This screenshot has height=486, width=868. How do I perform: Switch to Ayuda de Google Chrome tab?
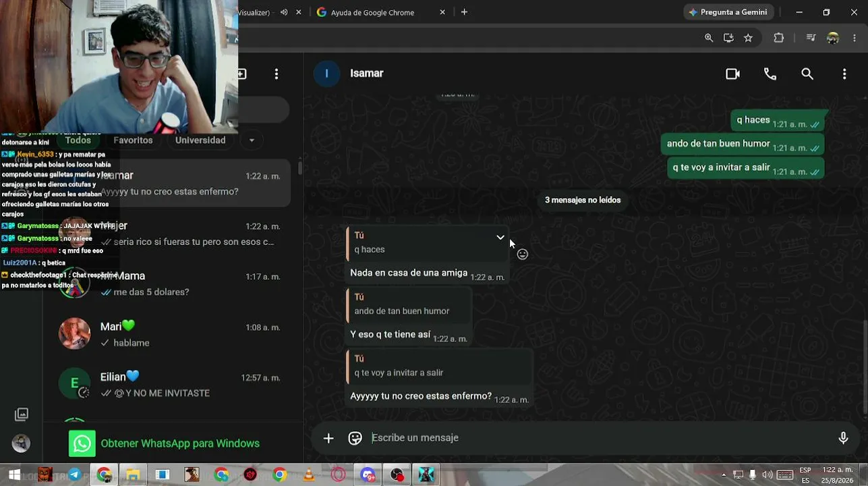373,12
